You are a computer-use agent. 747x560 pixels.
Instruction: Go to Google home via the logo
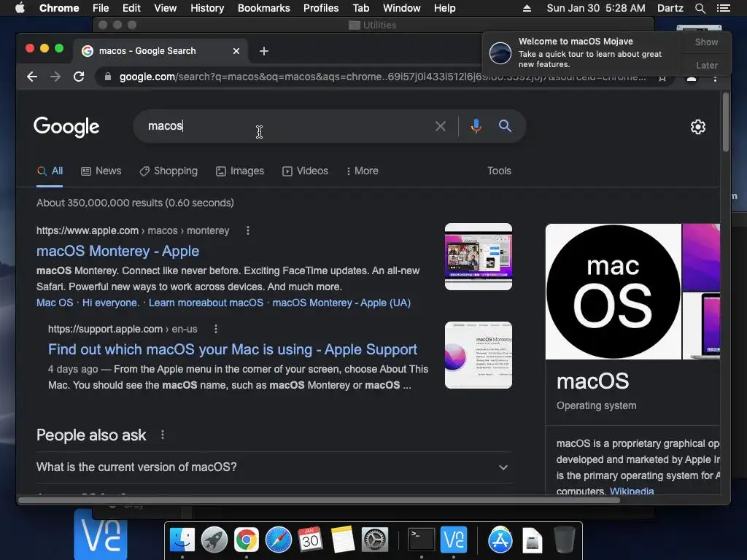(x=66, y=127)
